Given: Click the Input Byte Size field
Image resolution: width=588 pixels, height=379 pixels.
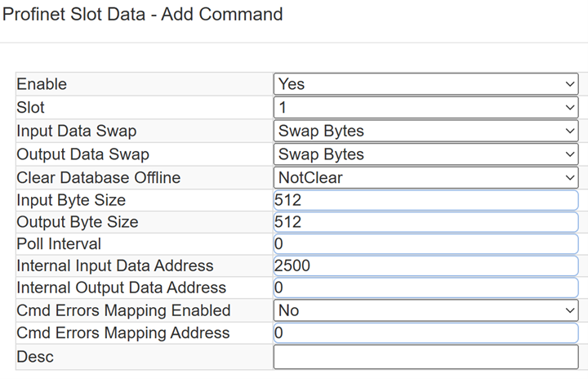Looking at the screenshot, I should 426,200.
